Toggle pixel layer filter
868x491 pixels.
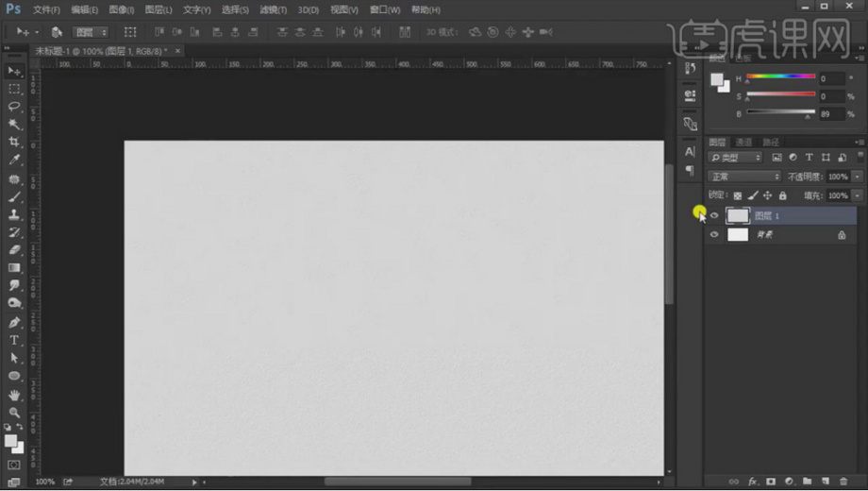coord(776,158)
